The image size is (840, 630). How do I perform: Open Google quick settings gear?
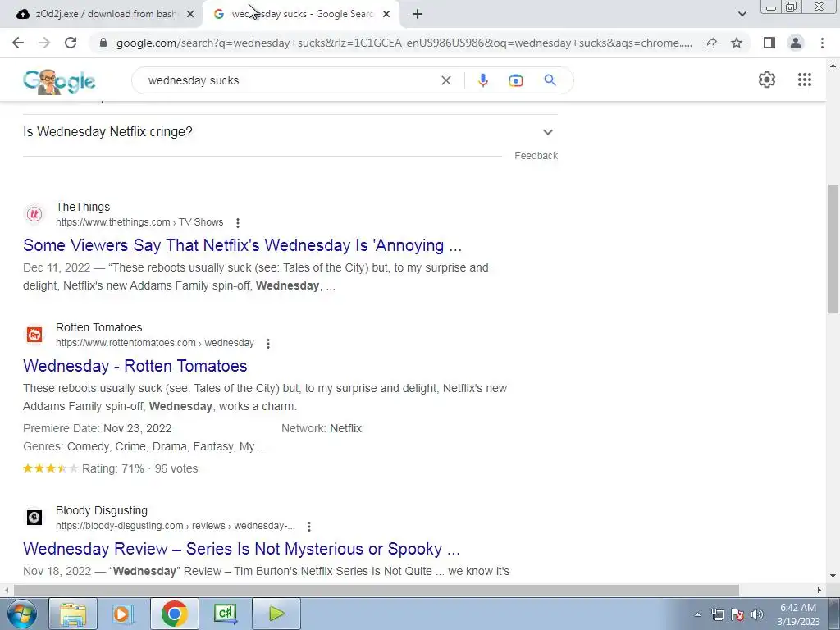coord(767,80)
